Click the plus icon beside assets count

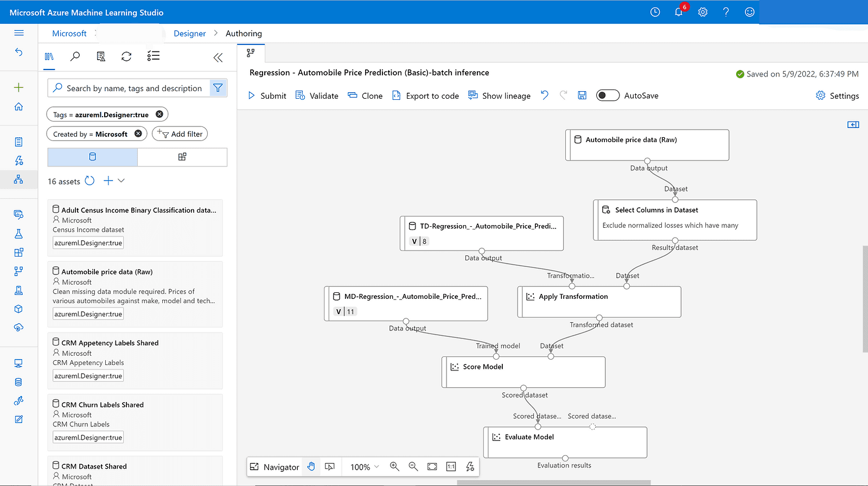click(x=108, y=181)
